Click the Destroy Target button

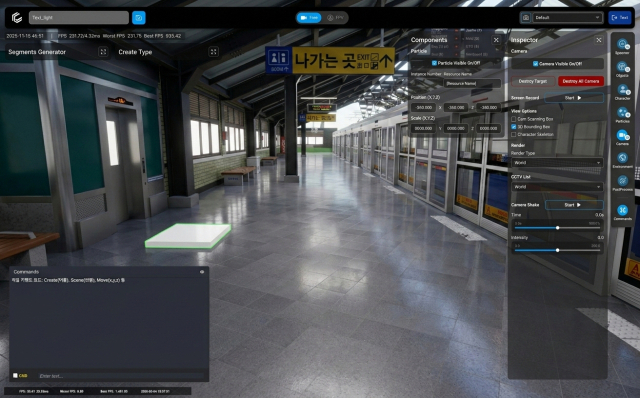pos(533,81)
